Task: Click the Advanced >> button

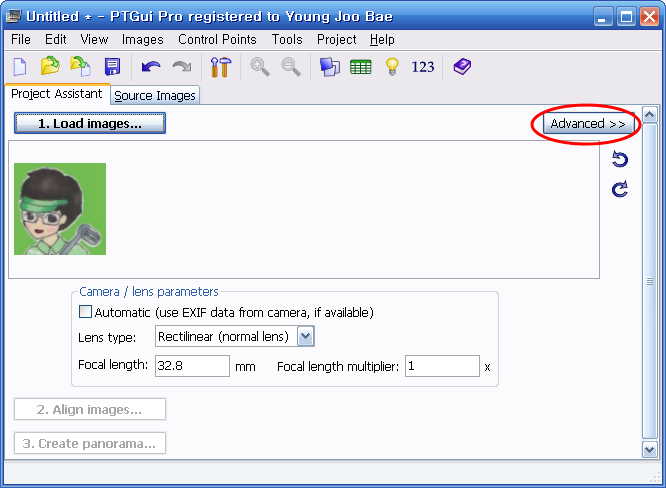Action: coord(588,124)
